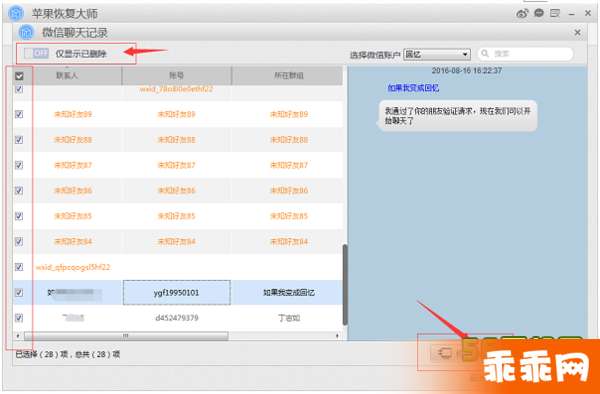The image size is (600, 394).
Task: Click the 微信聊天记录 dialog icon
Action: click(26, 32)
